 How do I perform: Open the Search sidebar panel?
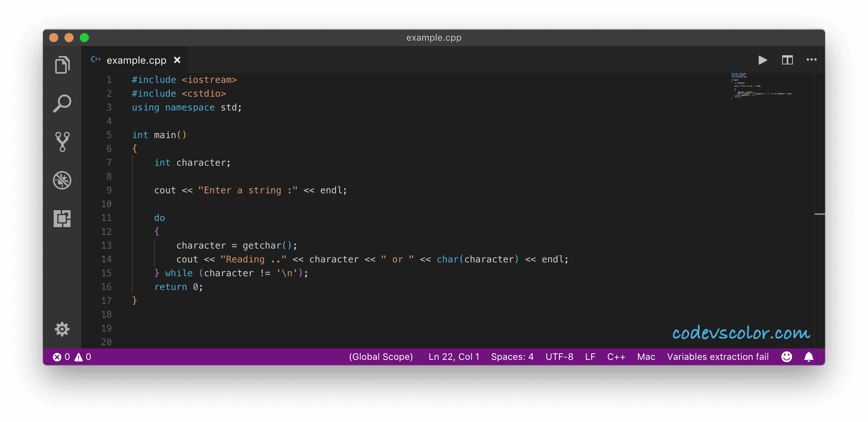(62, 103)
